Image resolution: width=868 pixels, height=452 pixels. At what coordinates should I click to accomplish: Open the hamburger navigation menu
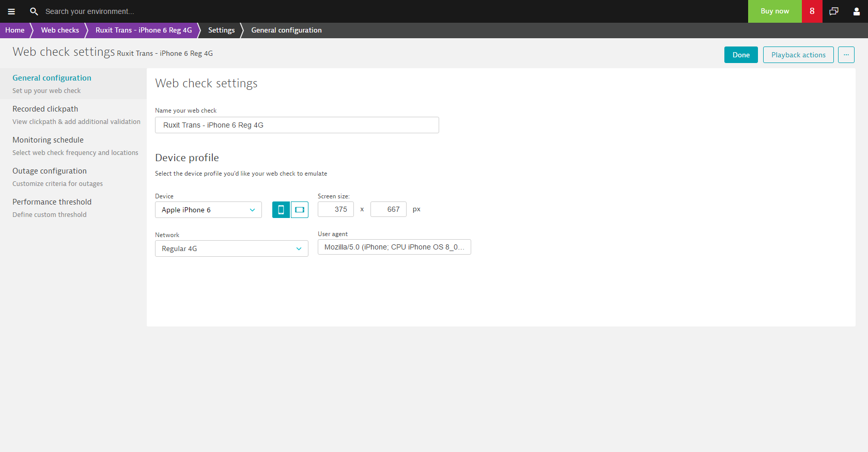point(11,11)
